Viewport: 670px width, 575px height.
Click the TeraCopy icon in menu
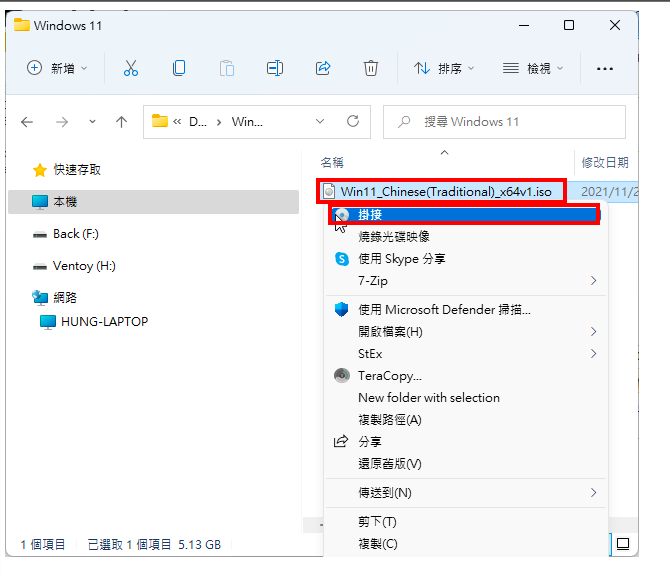pos(341,376)
